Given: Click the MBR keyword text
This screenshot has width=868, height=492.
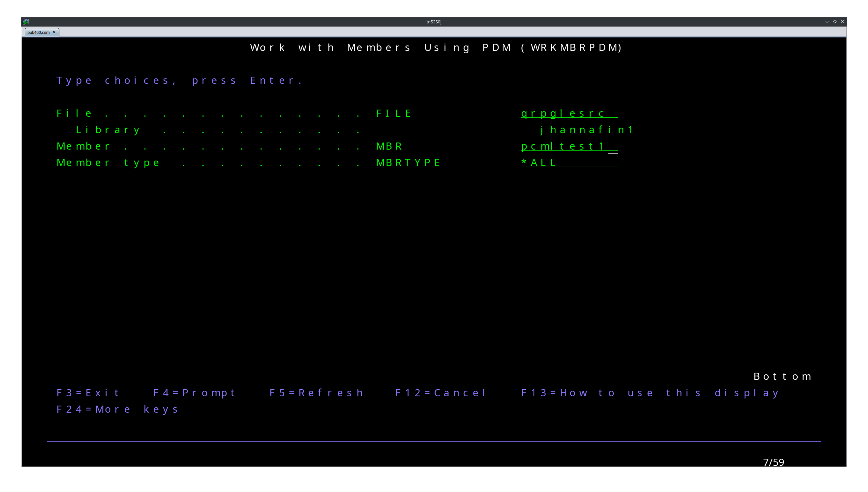Looking at the screenshot, I should coord(389,146).
